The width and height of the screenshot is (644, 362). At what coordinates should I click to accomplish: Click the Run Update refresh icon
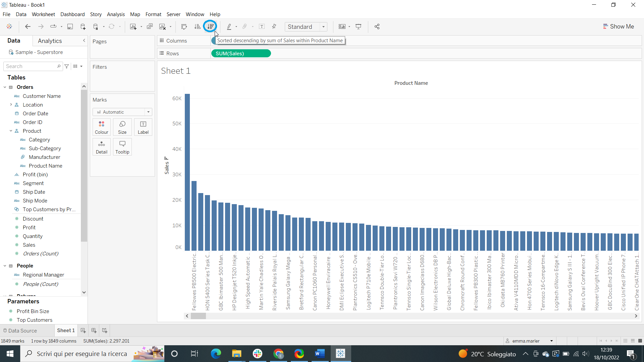point(112,26)
